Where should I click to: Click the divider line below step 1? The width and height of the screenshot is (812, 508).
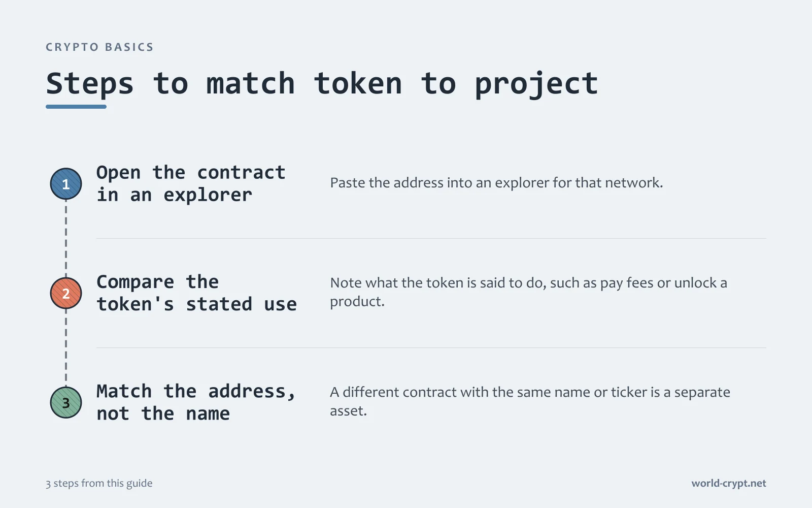431,238
